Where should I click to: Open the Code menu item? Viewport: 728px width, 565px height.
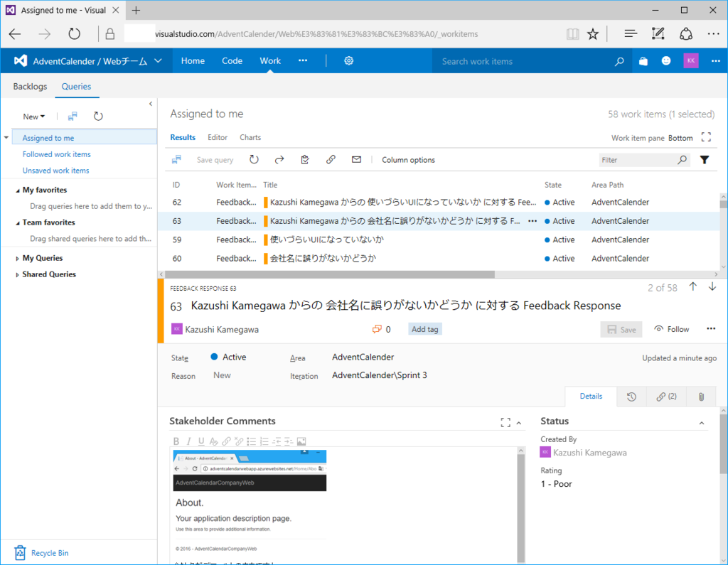click(232, 61)
